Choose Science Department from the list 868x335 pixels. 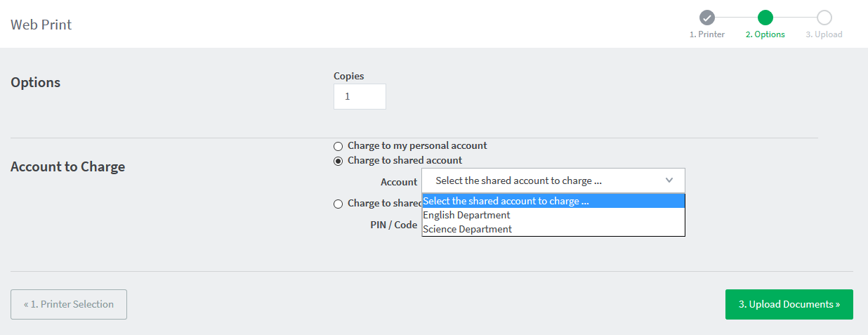tap(553, 229)
